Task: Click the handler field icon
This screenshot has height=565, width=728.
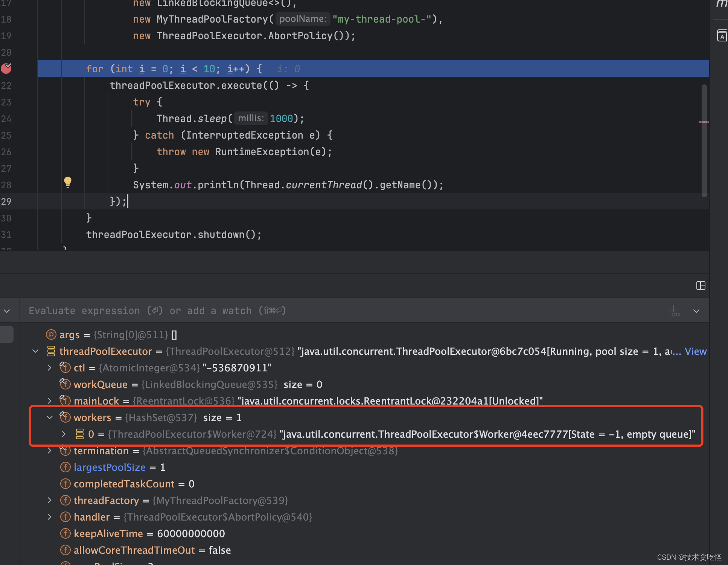Action: click(65, 517)
